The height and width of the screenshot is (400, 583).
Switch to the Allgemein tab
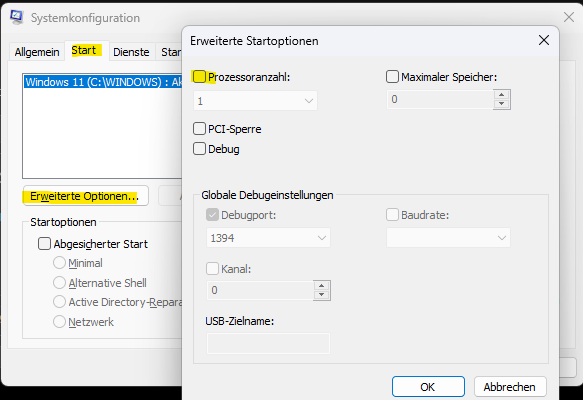(37, 52)
